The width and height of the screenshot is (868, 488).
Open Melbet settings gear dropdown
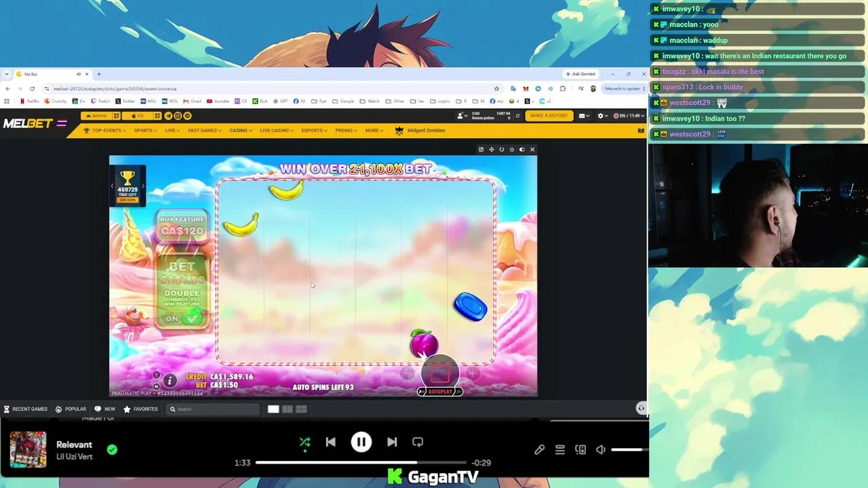(601, 116)
